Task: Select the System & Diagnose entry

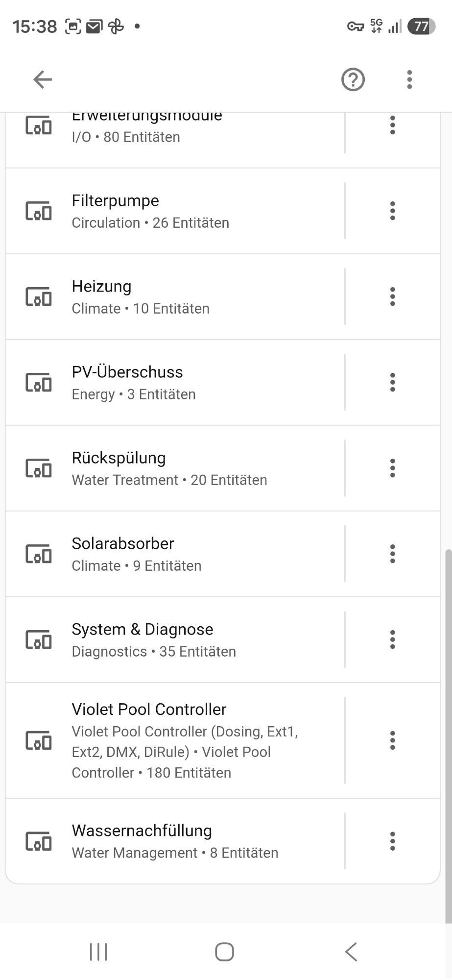Action: coord(175,639)
